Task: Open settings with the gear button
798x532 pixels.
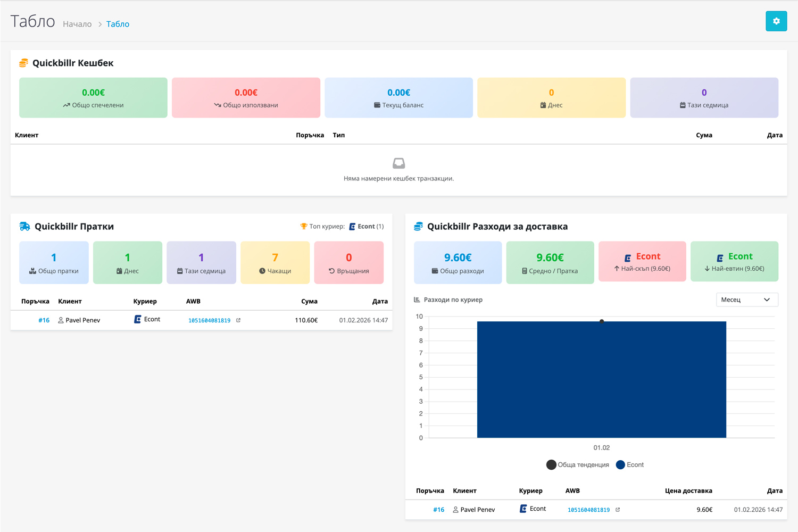Action: point(776,21)
